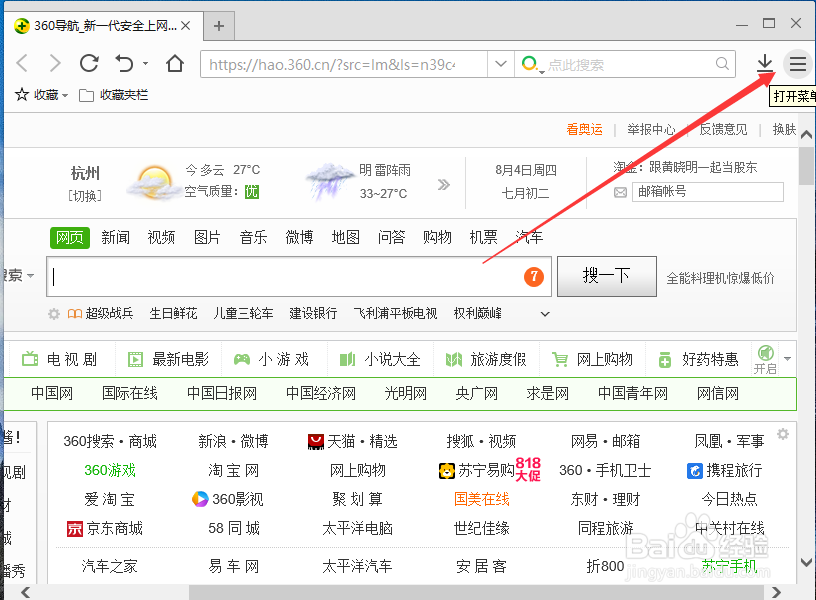Close the 360导航 tab
The width and height of the screenshot is (816, 600).
tap(186, 25)
